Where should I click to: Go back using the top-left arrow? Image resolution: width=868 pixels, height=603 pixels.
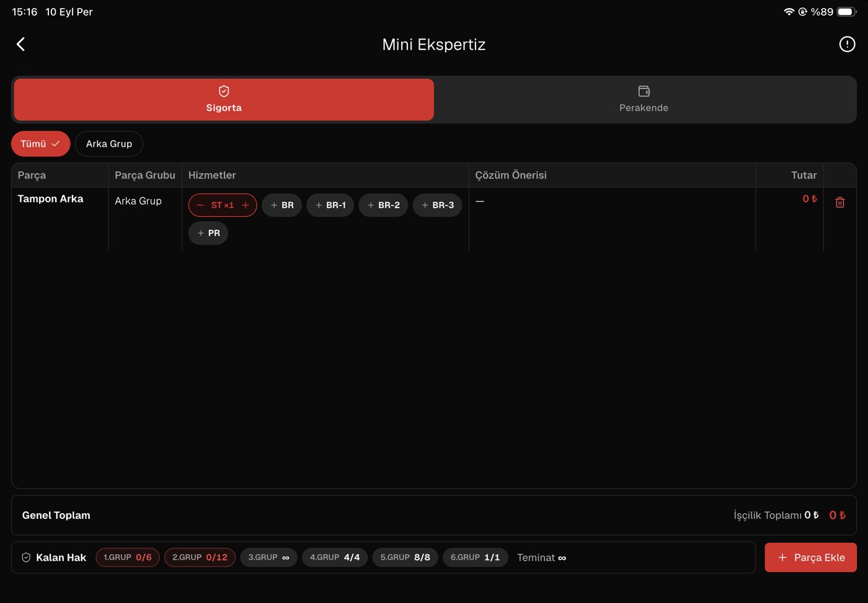click(20, 44)
